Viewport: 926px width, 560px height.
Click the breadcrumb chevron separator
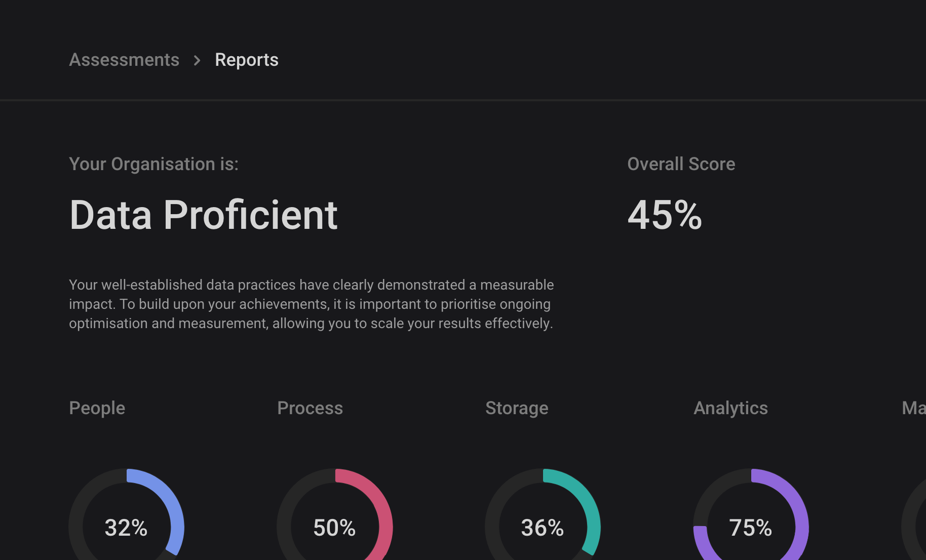coord(197,60)
